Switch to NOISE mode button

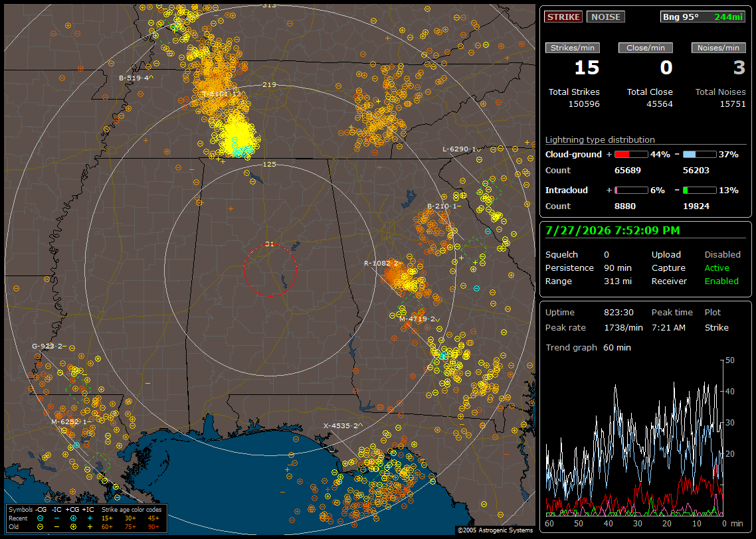(606, 17)
